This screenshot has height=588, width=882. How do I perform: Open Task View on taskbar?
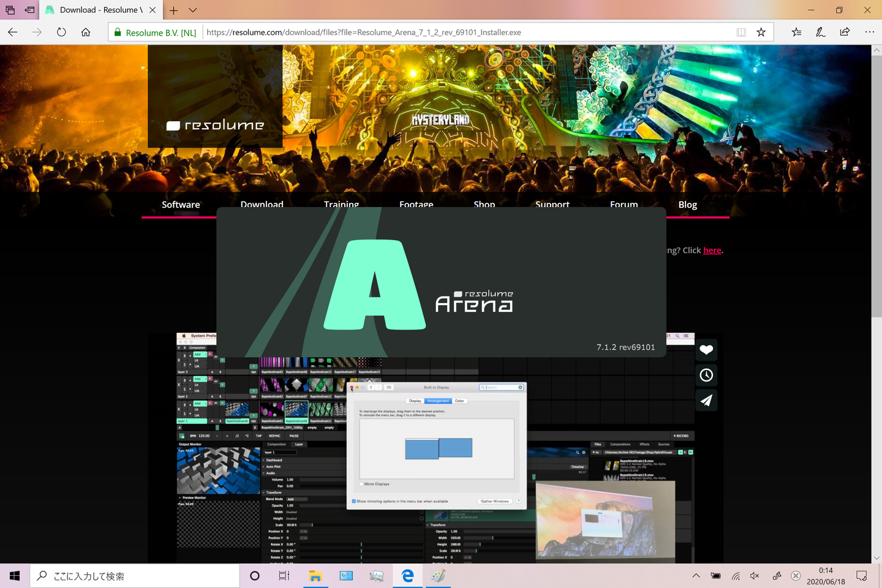[x=284, y=576]
